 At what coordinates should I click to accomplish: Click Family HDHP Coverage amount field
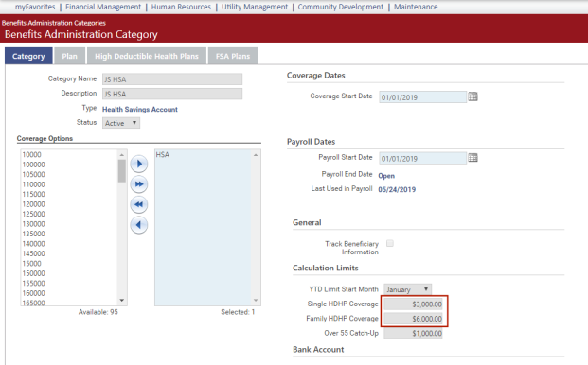pos(413,319)
